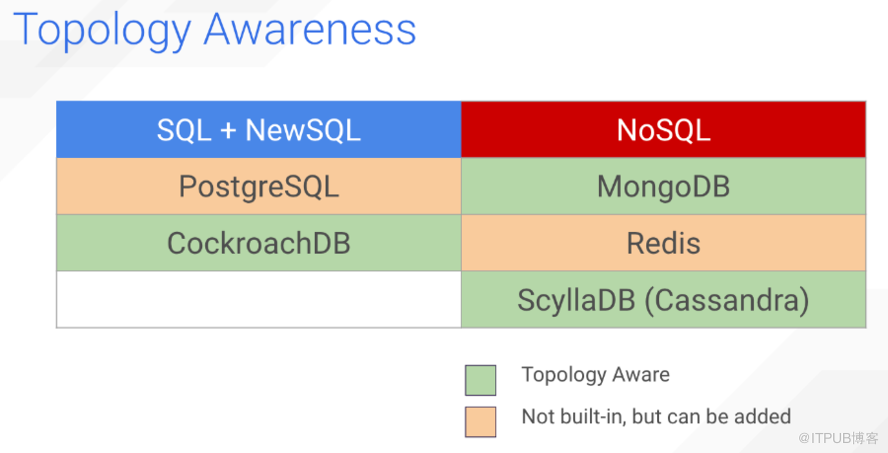
Task: Select the SQL + NewSQL column header
Action: point(258,129)
